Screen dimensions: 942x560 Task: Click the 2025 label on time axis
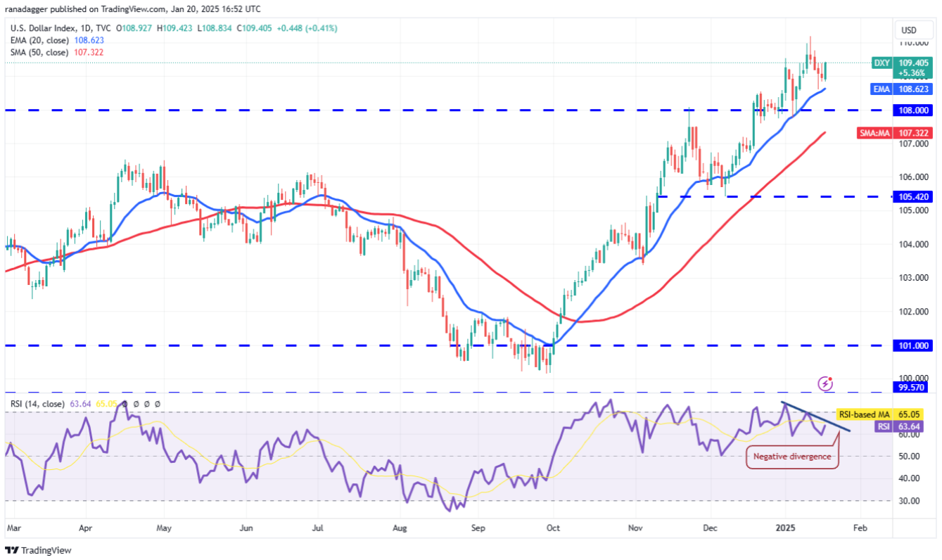(x=786, y=527)
